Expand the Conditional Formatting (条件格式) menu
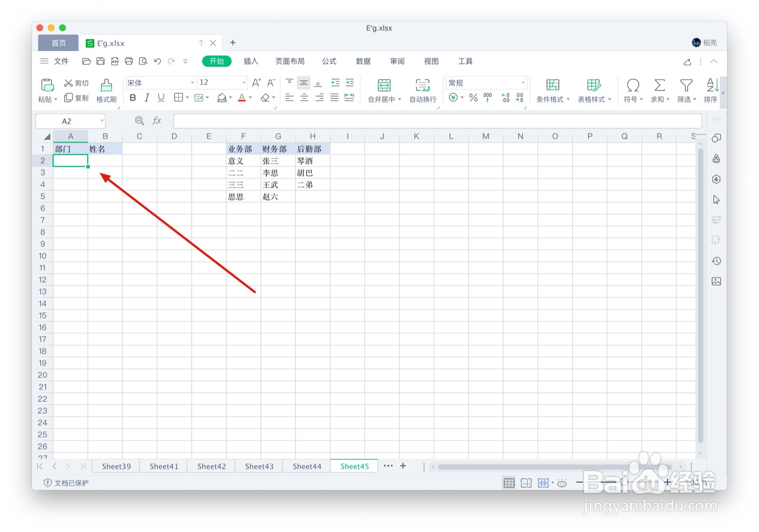The height and width of the screenshot is (532, 759). pos(568,100)
